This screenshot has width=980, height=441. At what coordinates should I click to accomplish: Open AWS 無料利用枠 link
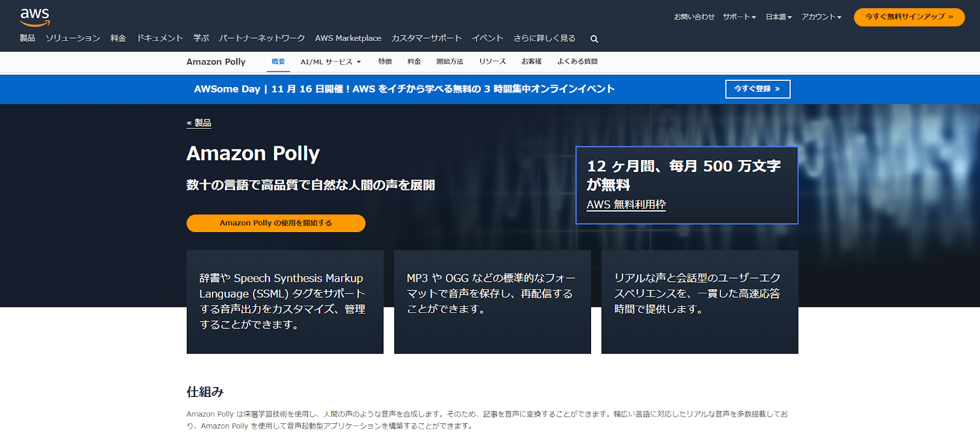click(x=626, y=205)
